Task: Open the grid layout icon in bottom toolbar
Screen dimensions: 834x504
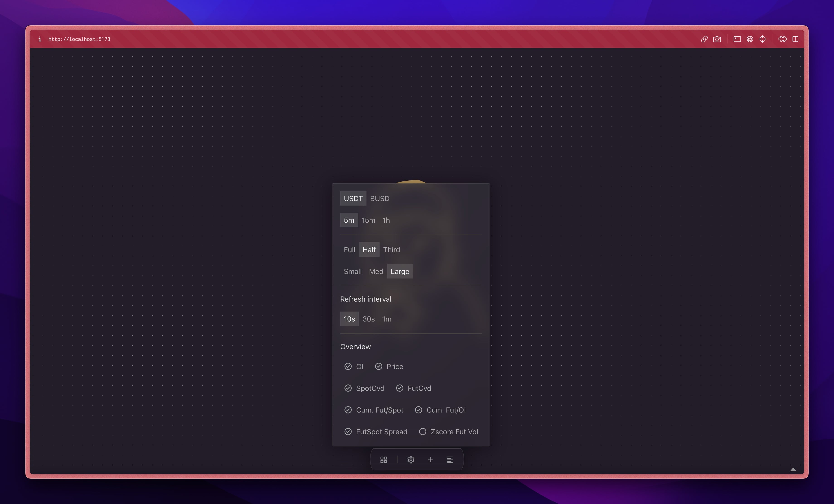Action: [x=383, y=460]
